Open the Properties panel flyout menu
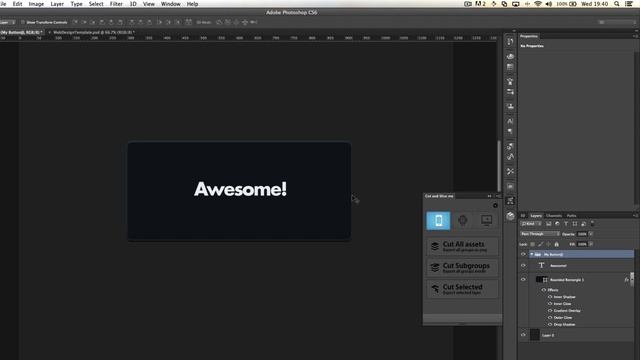This screenshot has width=640, height=360. tap(636, 36)
